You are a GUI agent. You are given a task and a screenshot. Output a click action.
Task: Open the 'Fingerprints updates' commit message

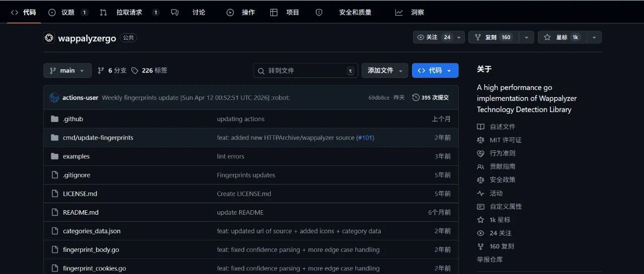pos(246,175)
